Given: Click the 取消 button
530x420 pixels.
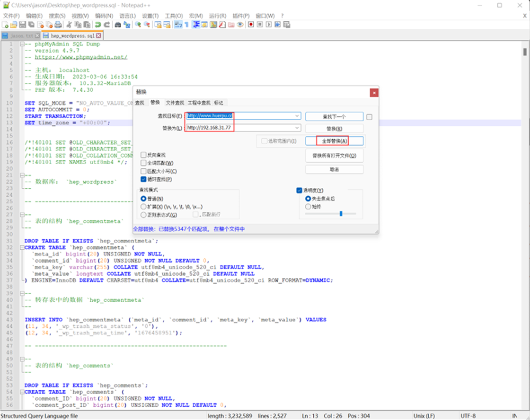Looking at the screenshot, I should (x=334, y=170).
